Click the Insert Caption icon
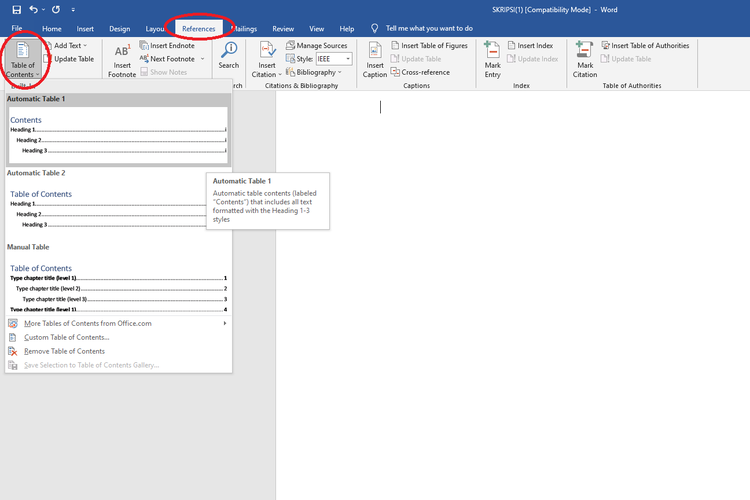The height and width of the screenshot is (500, 750). [x=375, y=52]
